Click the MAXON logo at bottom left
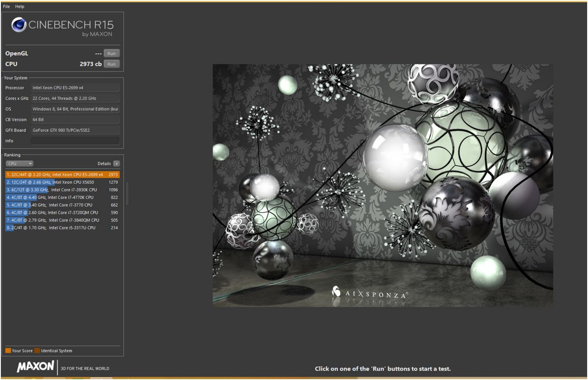This screenshot has height=380, width=588. tap(35, 367)
